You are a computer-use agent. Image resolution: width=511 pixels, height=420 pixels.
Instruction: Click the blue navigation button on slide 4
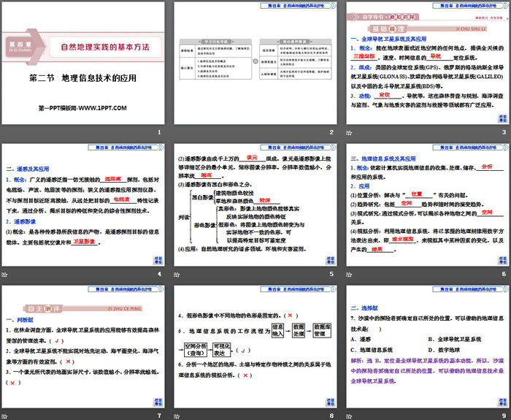coord(158,260)
